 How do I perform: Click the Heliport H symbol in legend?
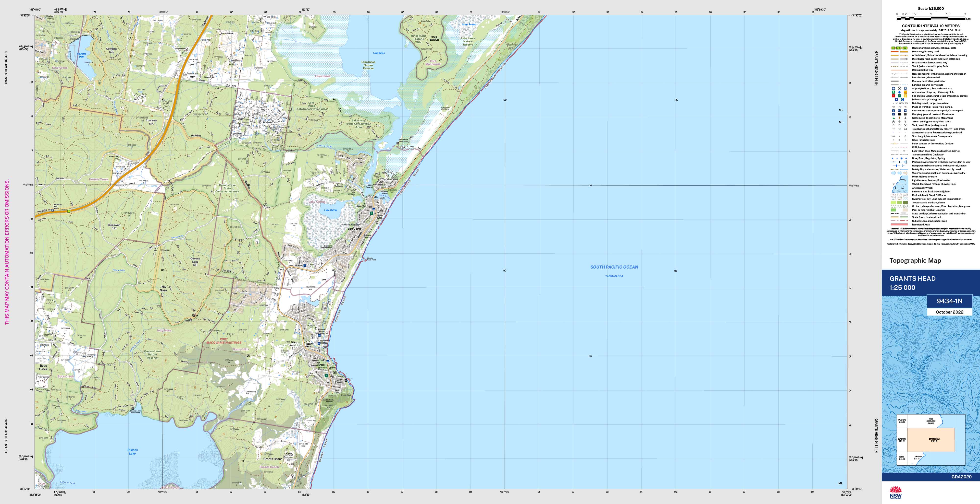(x=900, y=89)
